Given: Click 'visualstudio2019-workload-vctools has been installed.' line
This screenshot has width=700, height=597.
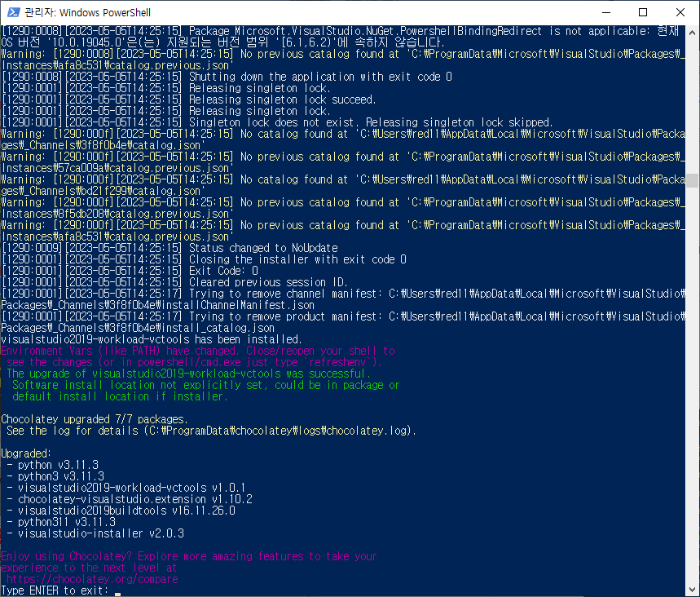Looking at the screenshot, I should (x=152, y=339).
